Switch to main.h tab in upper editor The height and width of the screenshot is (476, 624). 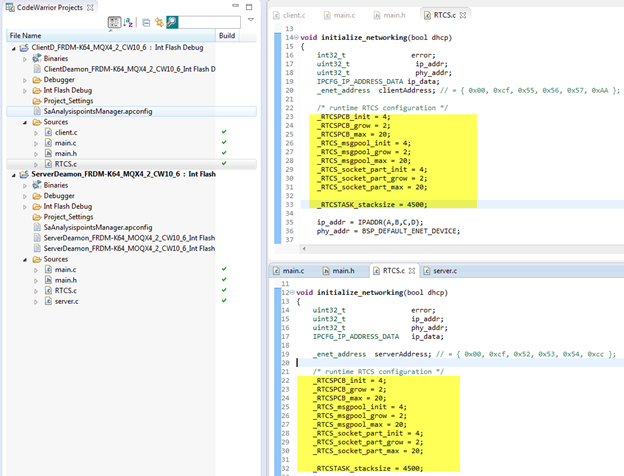pos(390,15)
